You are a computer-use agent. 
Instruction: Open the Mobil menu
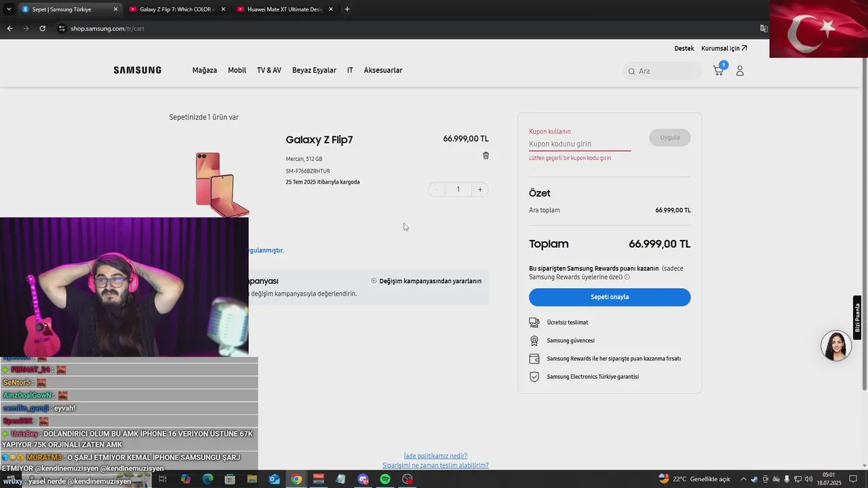237,70
